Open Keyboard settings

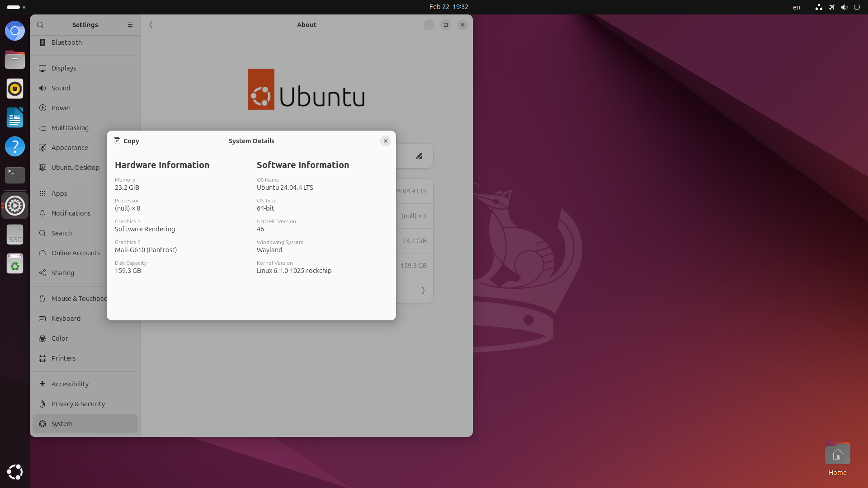66,319
